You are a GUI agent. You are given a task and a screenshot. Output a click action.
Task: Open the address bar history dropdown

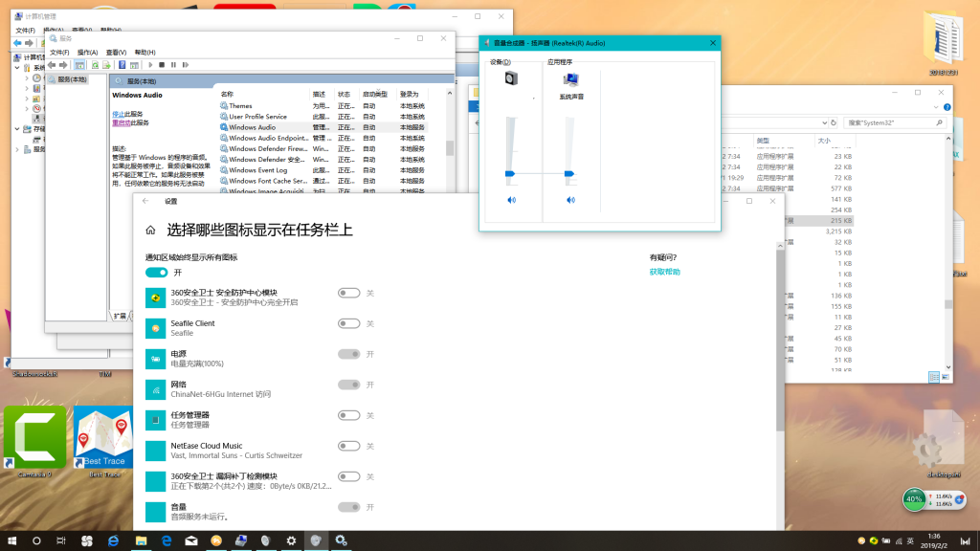(x=823, y=122)
